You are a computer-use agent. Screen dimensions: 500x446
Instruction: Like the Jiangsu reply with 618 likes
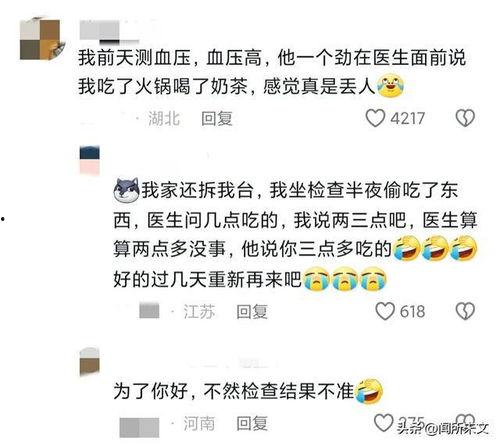(385, 311)
